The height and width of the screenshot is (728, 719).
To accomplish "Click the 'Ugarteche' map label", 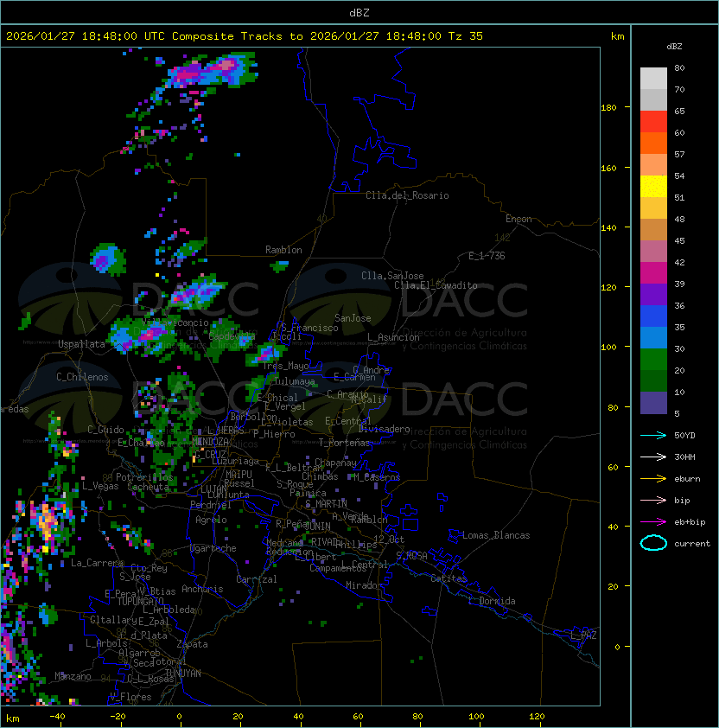I will (x=213, y=548).
